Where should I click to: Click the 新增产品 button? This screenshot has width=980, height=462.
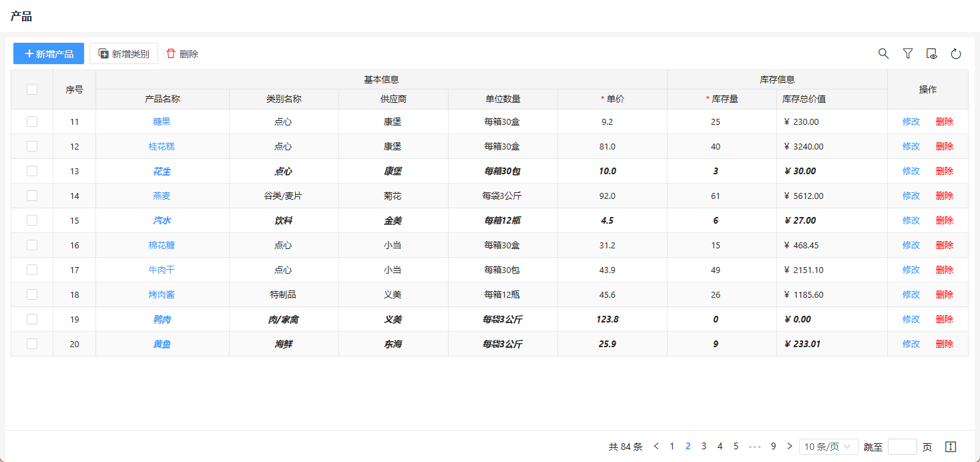click(49, 53)
